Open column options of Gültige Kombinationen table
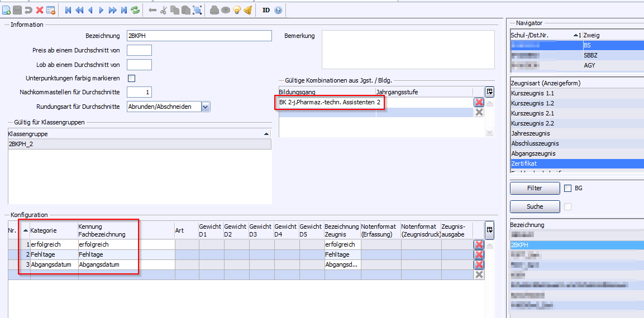The width and height of the screenshot is (644, 318). click(490, 91)
